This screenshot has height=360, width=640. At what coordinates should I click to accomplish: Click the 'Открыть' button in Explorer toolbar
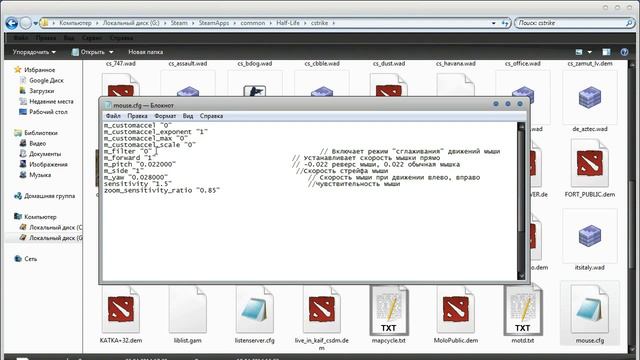88,52
